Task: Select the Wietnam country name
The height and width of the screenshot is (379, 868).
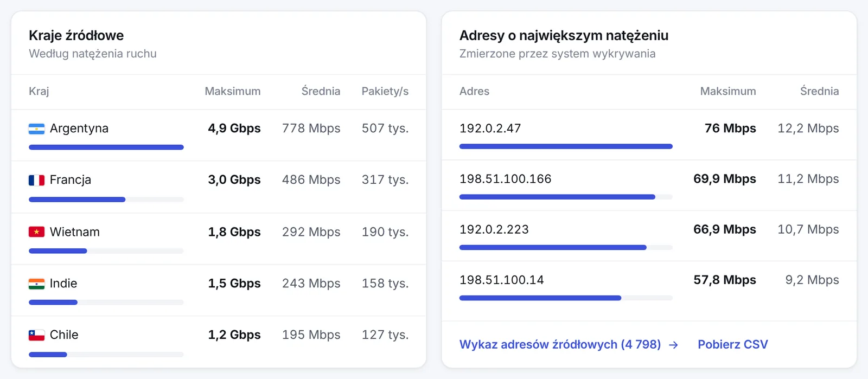Action: (x=75, y=232)
